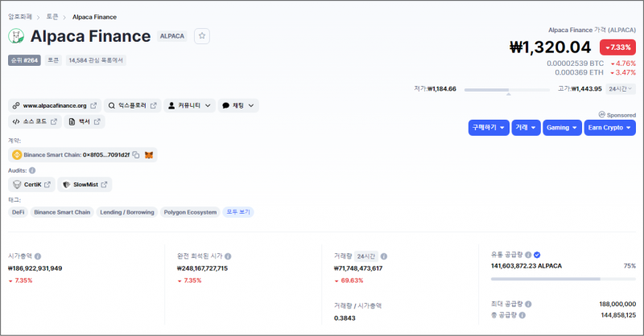The width and height of the screenshot is (644, 336).
Task: Open the CertiK audit link
Action: pos(31,185)
